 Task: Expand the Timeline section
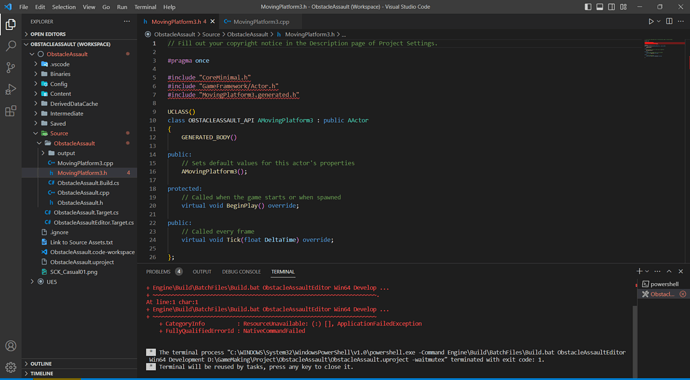point(79,373)
